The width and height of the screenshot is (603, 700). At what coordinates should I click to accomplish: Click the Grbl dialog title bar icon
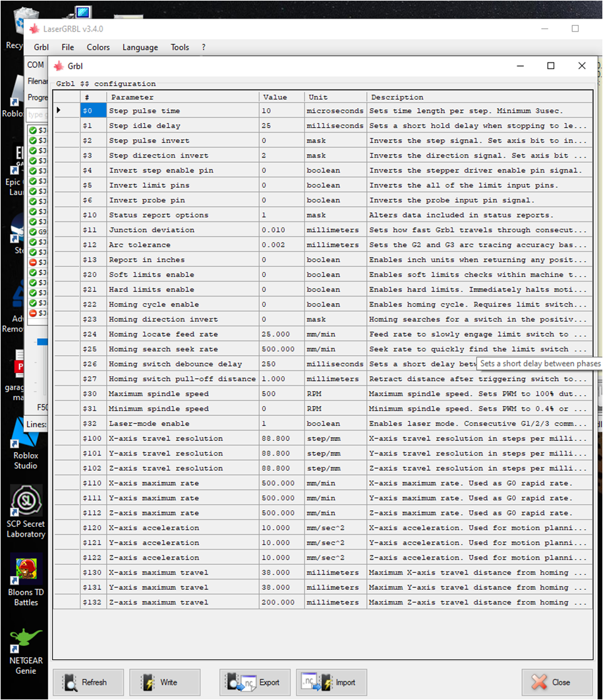[59, 66]
